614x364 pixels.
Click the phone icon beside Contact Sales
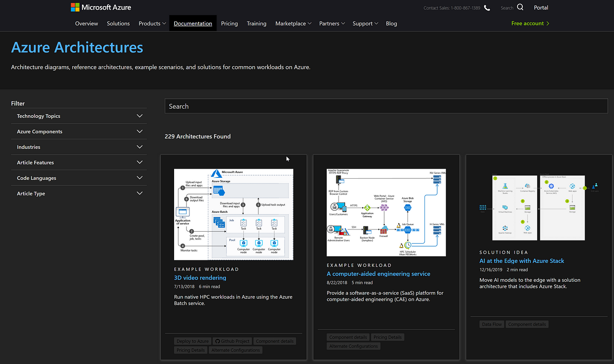click(487, 8)
